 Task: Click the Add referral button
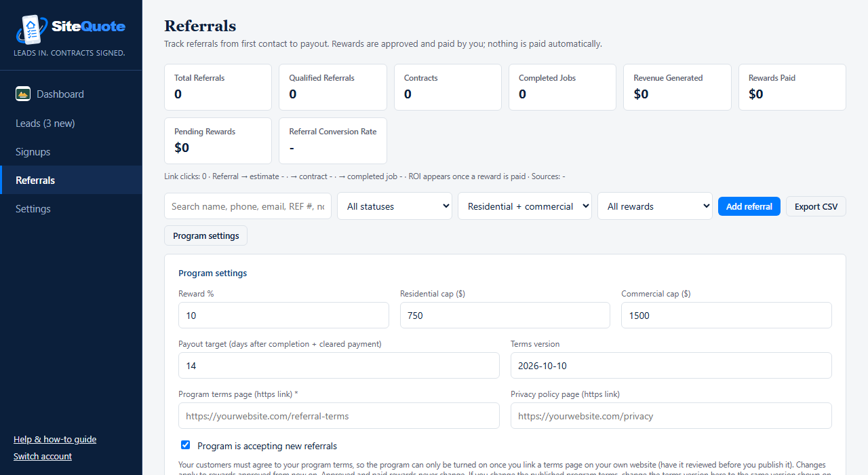coord(749,206)
